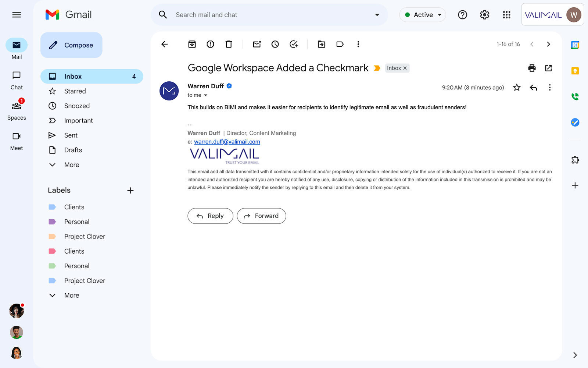The height and width of the screenshot is (368, 588).
Task: Add this email to Tasks
Action: (294, 44)
